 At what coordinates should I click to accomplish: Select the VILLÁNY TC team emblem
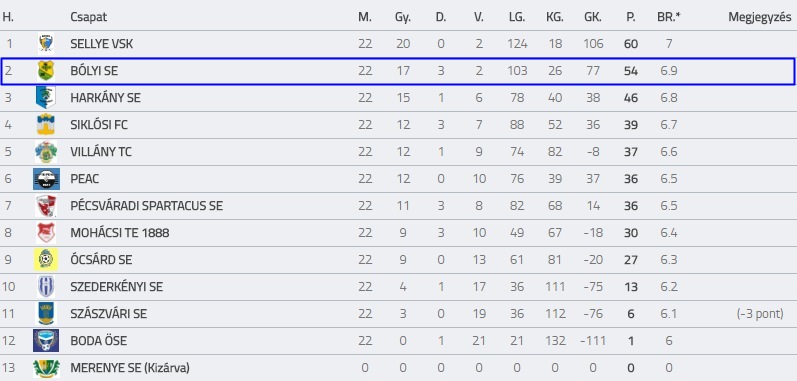tap(46, 152)
